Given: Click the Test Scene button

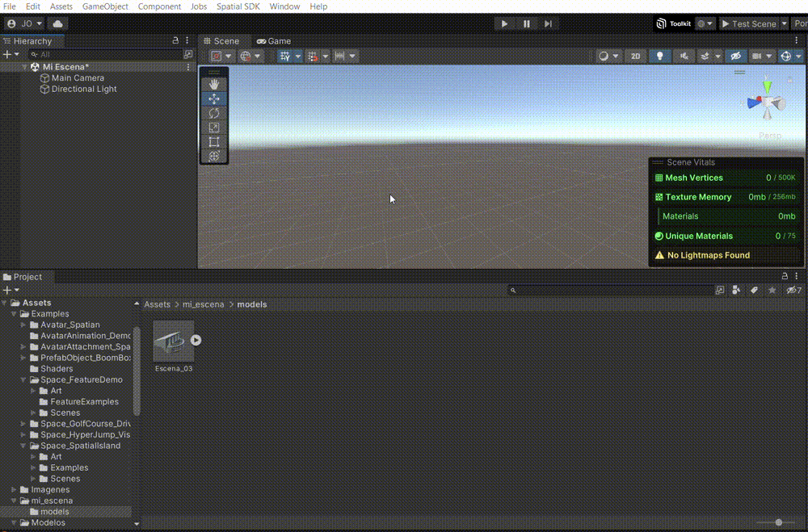Looking at the screenshot, I should pyautogui.click(x=748, y=24).
